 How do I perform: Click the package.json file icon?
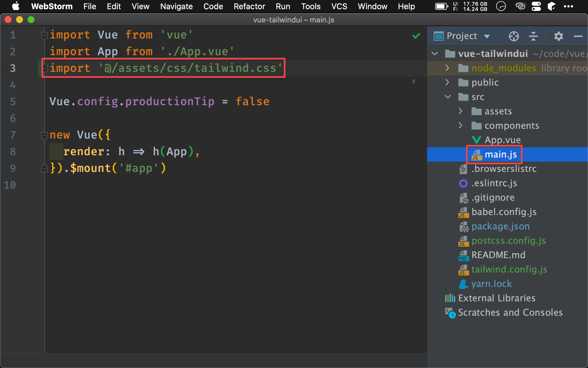click(x=464, y=227)
